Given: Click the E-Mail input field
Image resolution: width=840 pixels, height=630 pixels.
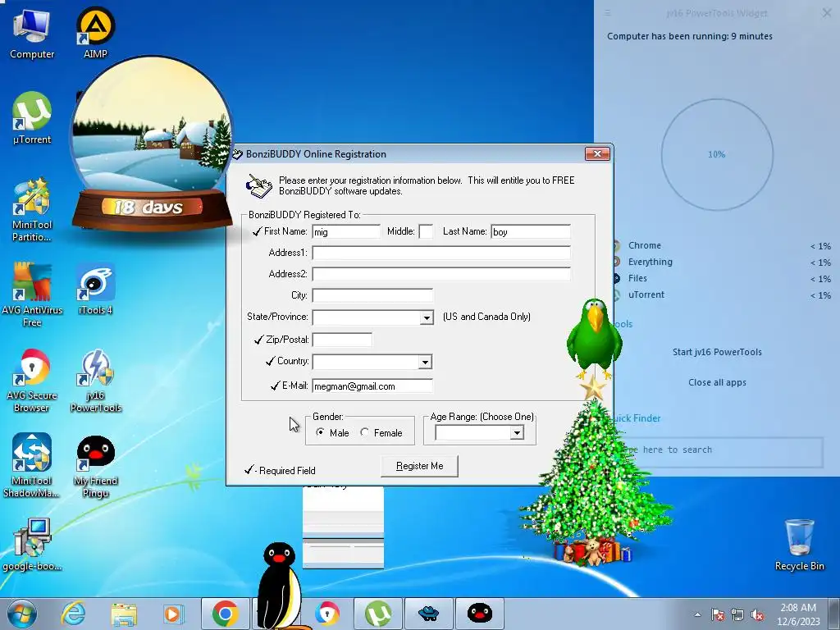Looking at the screenshot, I should coord(372,386).
